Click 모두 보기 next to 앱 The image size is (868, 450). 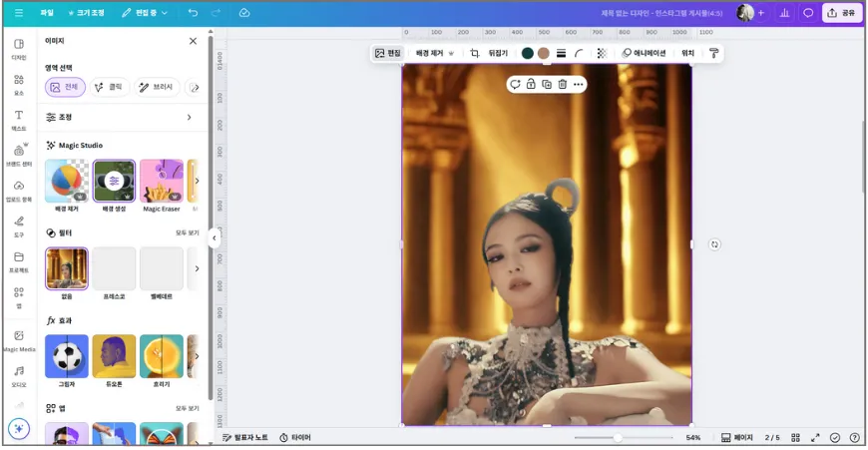click(188, 408)
